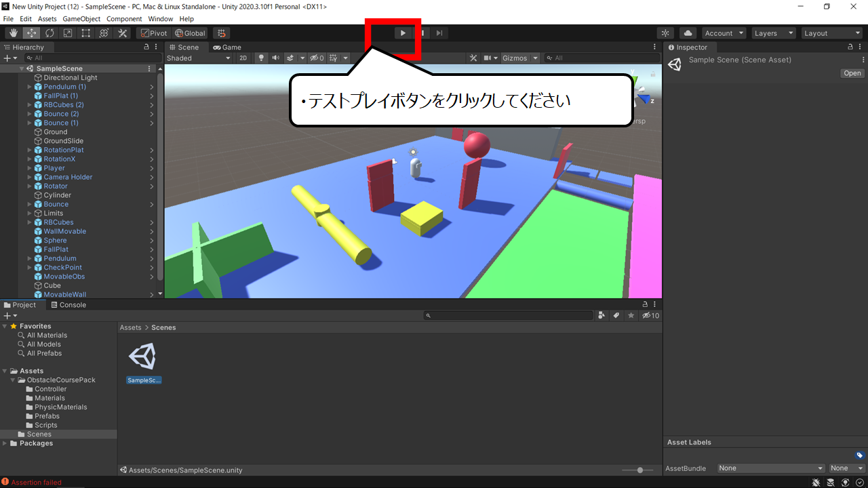868x488 pixels.
Task: Open the bug debugger status icon
Action: point(816,483)
